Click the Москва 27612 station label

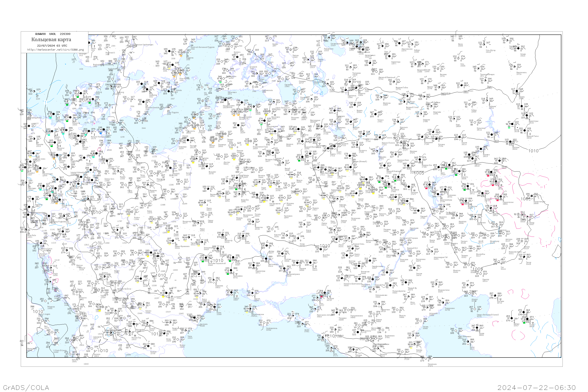[330, 176]
